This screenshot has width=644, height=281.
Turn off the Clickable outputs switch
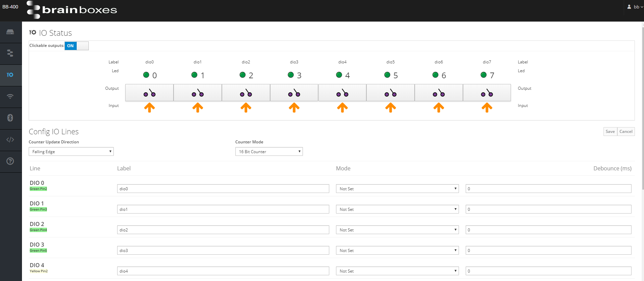tap(77, 46)
